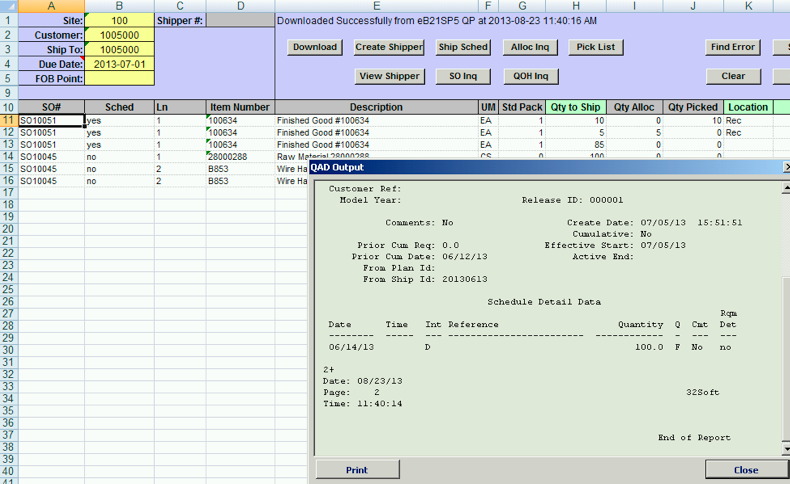Click the download status message cell
The width and height of the screenshot is (790, 484).
click(x=436, y=21)
